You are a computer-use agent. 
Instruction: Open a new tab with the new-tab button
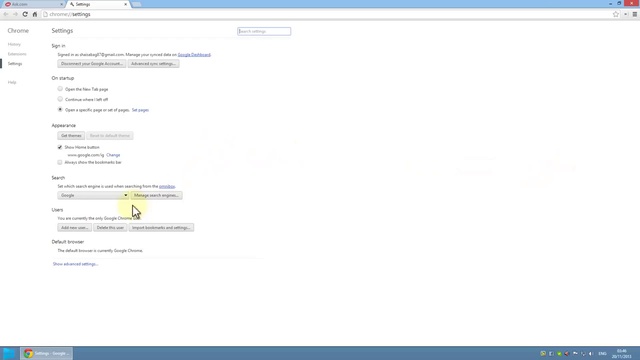[136, 4]
